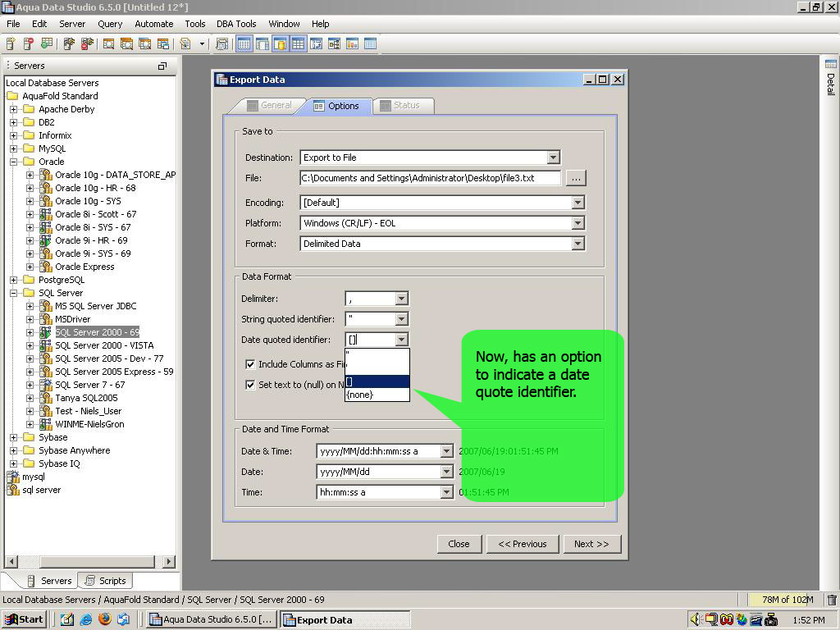Image resolution: width=840 pixels, height=630 pixels.
Task: Open the Format Delimited Data dropdown
Action: 577,244
